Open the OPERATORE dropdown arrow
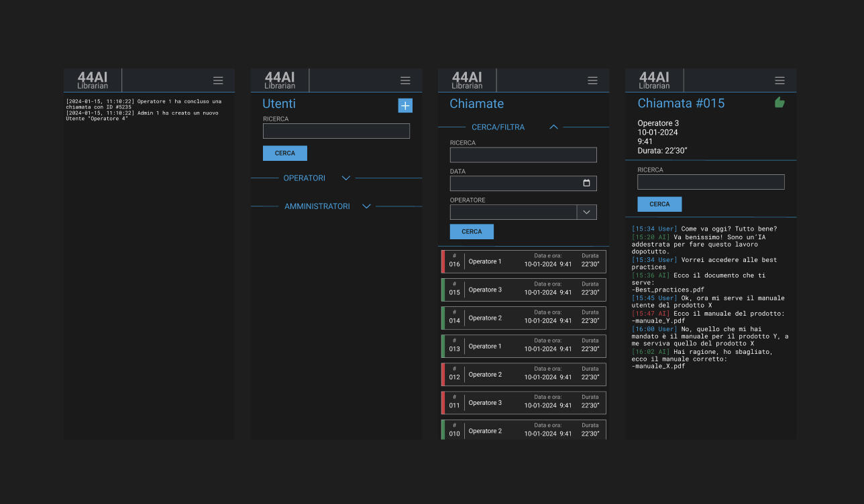 [x=586, y=212]
